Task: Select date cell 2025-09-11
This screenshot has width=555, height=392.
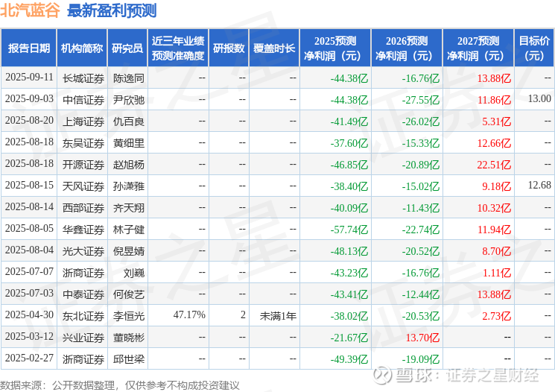Action: point(29,78)
